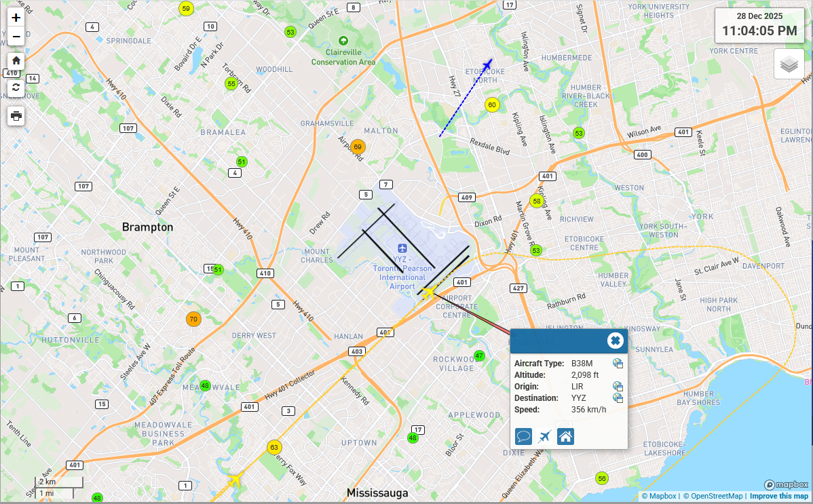Open info icon beside Origin LIR
Viewport: 813px width, 504px height.
(x=618, y=387)
